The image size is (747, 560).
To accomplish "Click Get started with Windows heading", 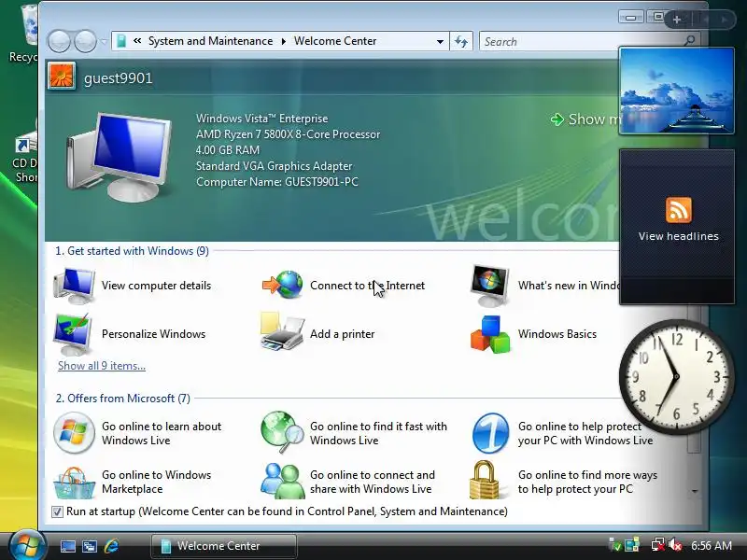I will (132, 251).
